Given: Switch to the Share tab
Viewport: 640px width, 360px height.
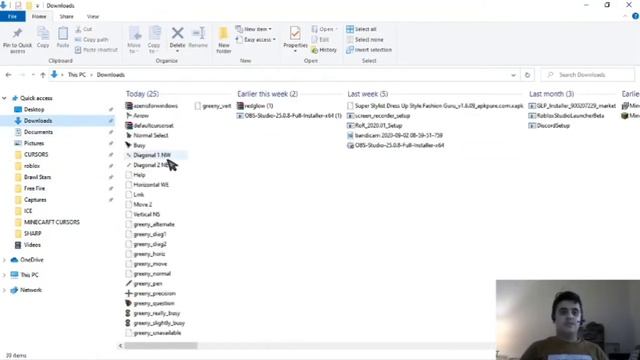Looking at the screenshot, I should [x=67, y=16].
